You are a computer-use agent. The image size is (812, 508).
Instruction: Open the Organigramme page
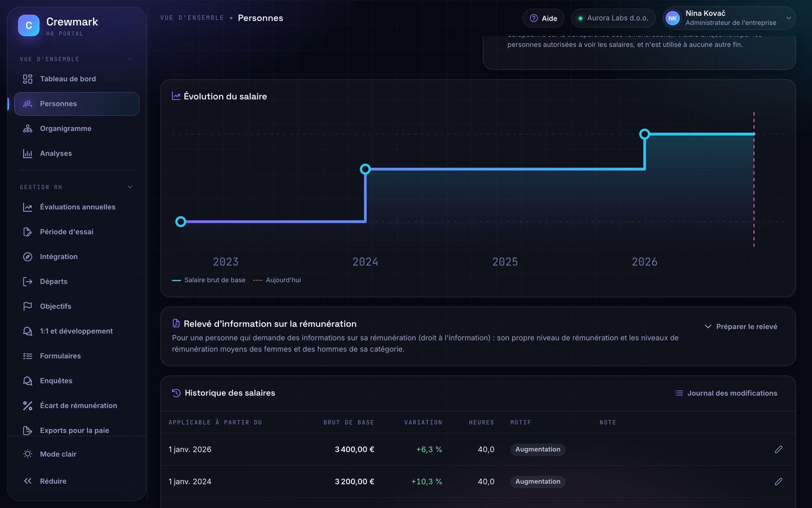point(77,129)
